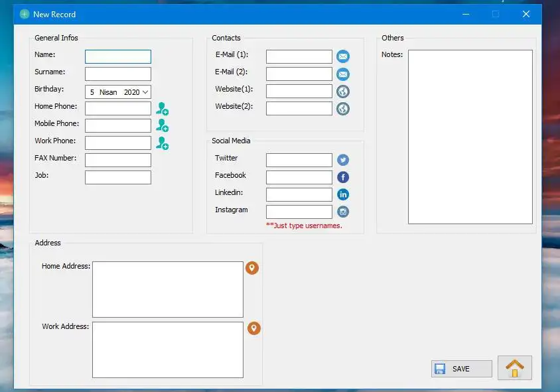Screen dimensions: 560x392
Task: Close the New Record window
Action: click(526, 15)
